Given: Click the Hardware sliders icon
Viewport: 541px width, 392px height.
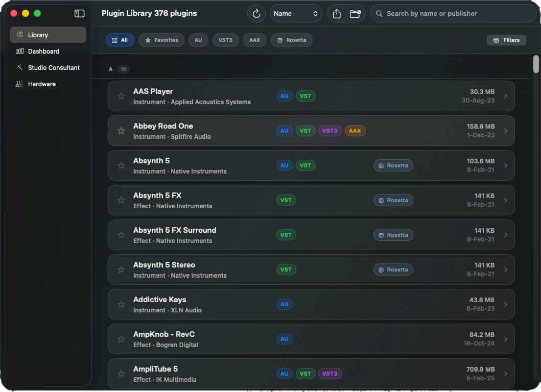Looking at the screenshot, I should pyautogui.click(x=19, y=84).
